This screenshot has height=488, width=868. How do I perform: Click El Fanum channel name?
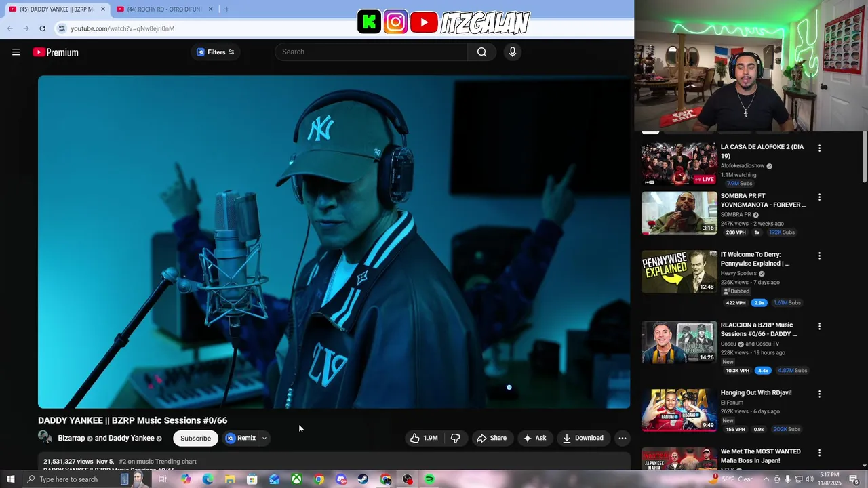pyautogui.click(x=732, y=403)
